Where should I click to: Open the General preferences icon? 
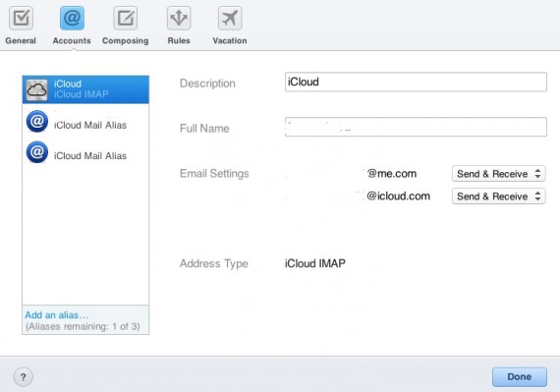(21, 18)
